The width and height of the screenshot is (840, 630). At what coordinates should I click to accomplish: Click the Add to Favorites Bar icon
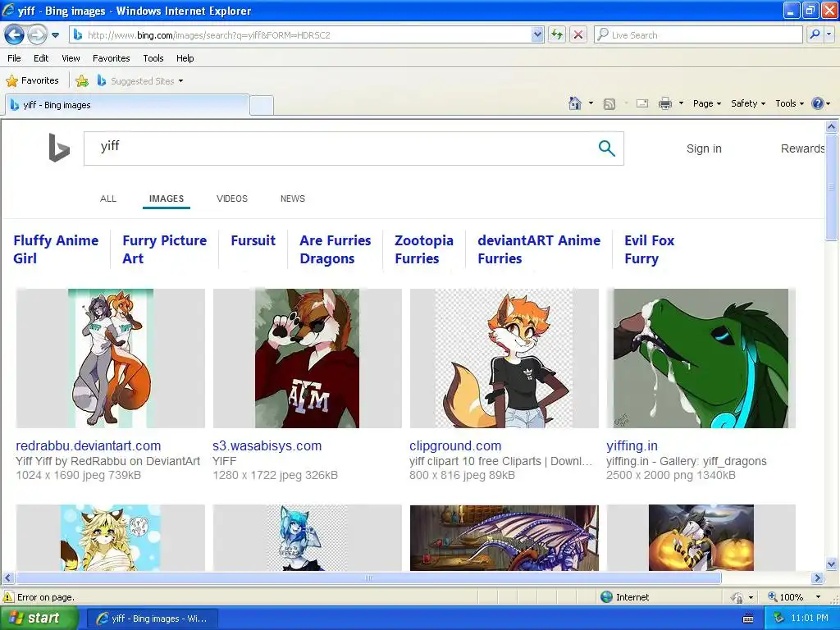coord(82,81)
